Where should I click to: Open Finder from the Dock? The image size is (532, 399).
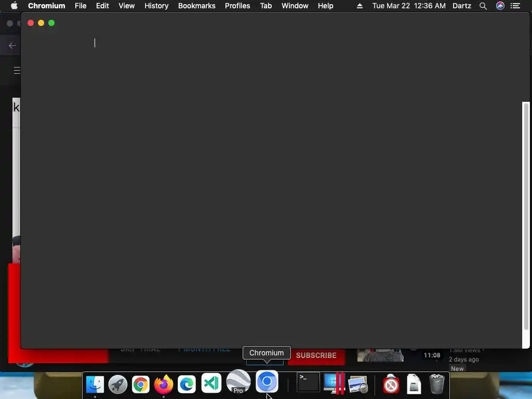95,384
